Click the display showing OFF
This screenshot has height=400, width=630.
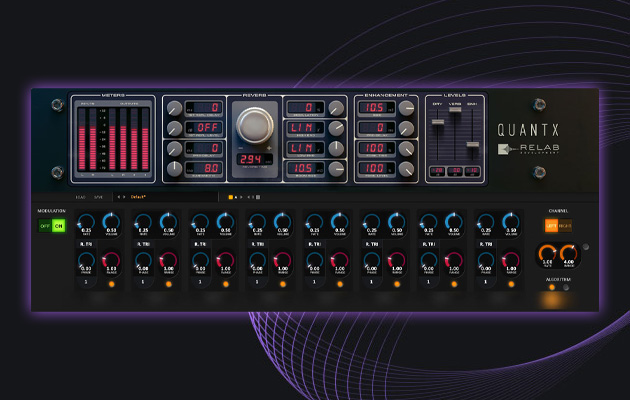point(204,128)
